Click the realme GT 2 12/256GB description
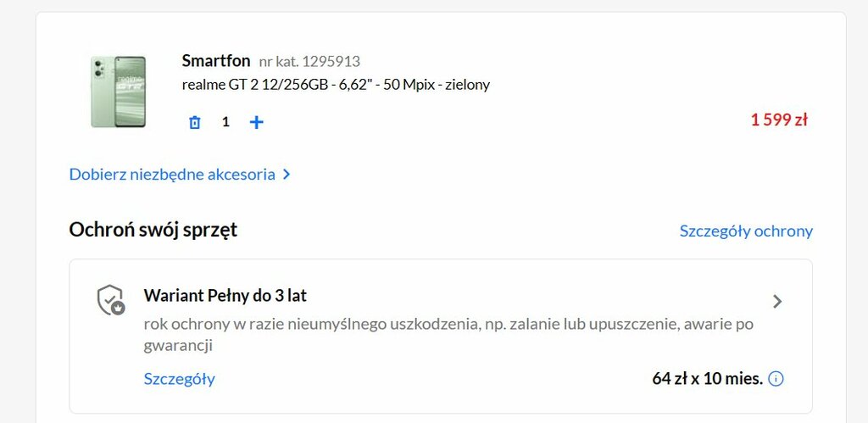This screenshot has height=423, width=868. pos(336,85)
